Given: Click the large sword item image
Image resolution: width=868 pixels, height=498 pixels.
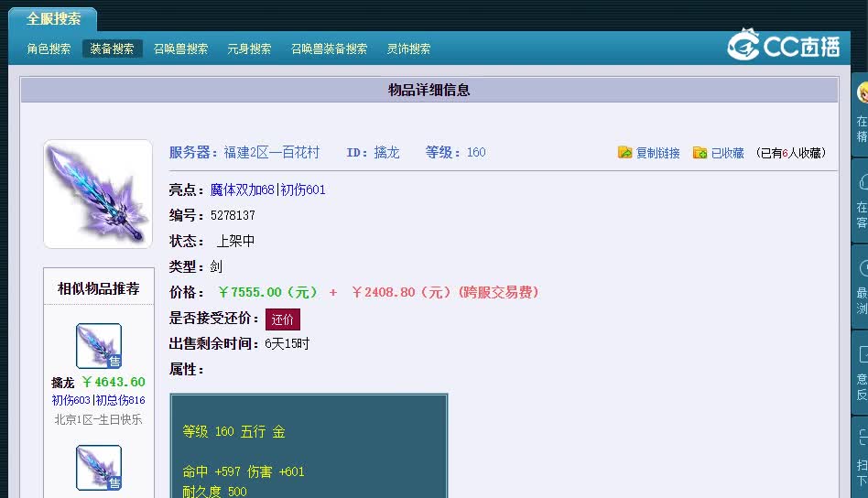Looking at the screenshot, I should pyautogui.click(x=98, y=194).
